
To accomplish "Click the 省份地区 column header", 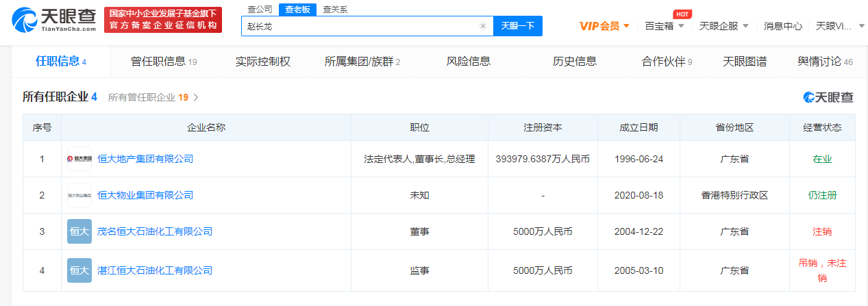I will [734, 127].
